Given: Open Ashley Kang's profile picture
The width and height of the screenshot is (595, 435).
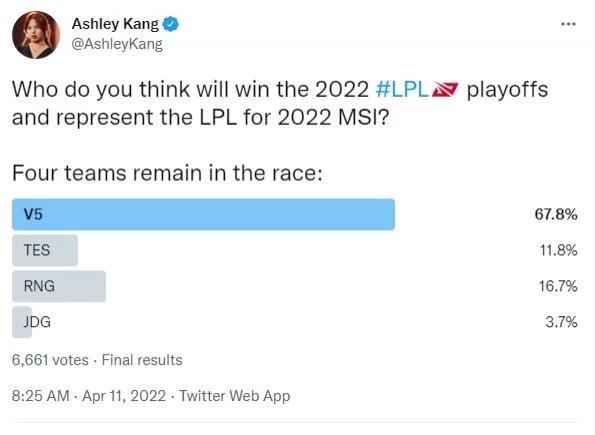Looking at the screenshot, I should coord(36,35).
